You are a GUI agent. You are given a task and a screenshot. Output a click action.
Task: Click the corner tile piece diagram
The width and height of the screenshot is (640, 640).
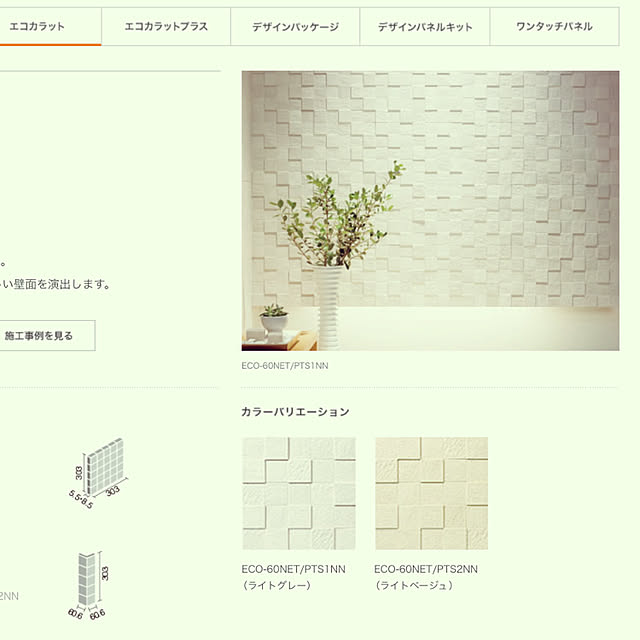point(88,585)
